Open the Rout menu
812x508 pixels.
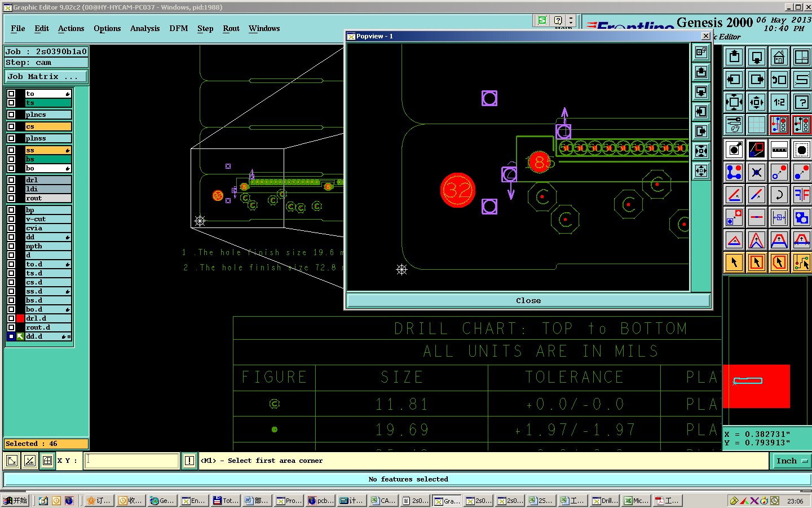[x=231, y=28]
